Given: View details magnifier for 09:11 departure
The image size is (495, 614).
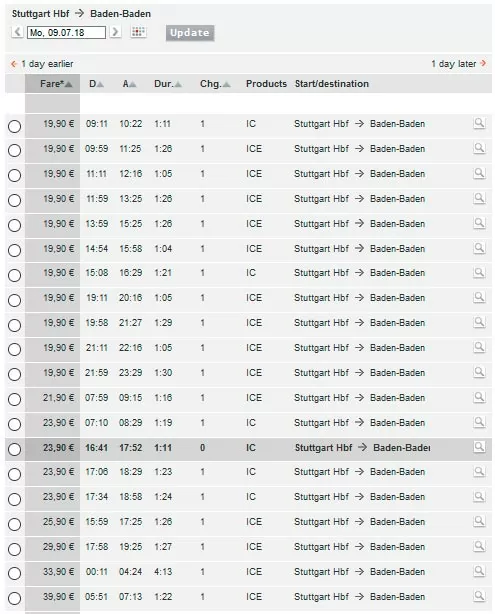Looking at the screenshot, I should (479, 123).
